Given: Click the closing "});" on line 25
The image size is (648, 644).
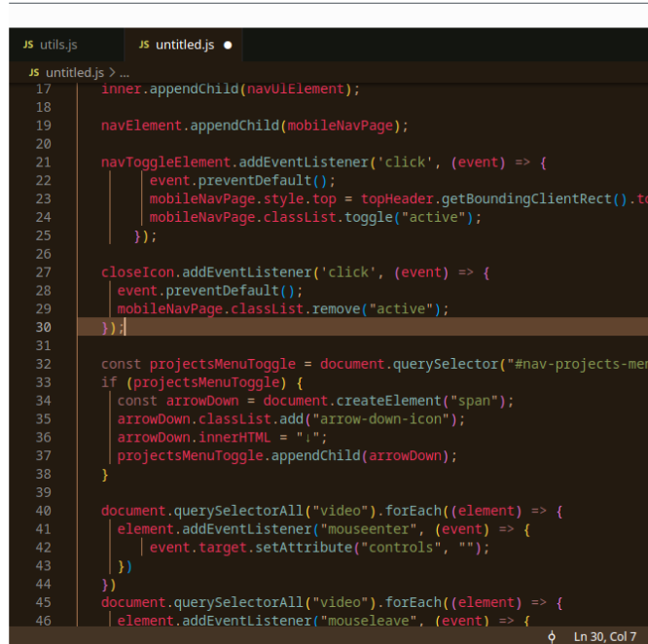Looking at the screenshot, I should [146, 236].
